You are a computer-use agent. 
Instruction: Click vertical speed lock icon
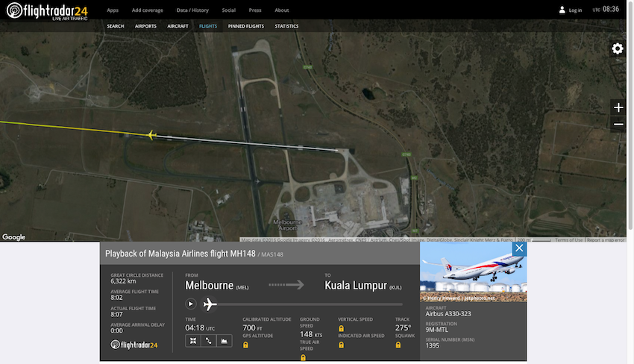point(341,328)
